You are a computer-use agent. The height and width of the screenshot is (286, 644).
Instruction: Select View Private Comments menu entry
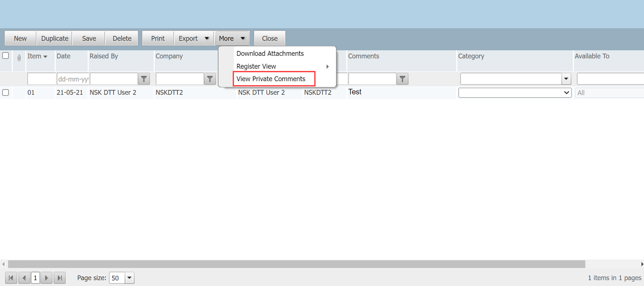coord(271,79)
